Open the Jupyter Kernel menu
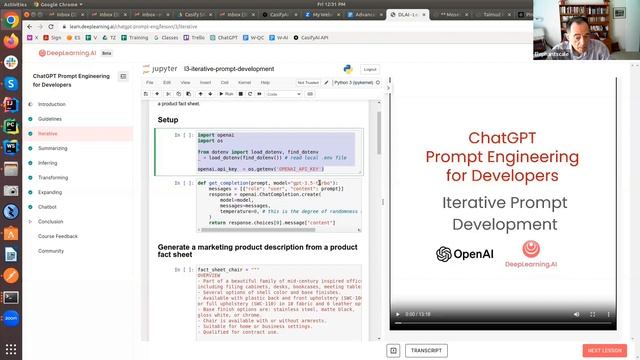This screenshot has height=360, width=640. pyautogui.click(x=244, y=82)
